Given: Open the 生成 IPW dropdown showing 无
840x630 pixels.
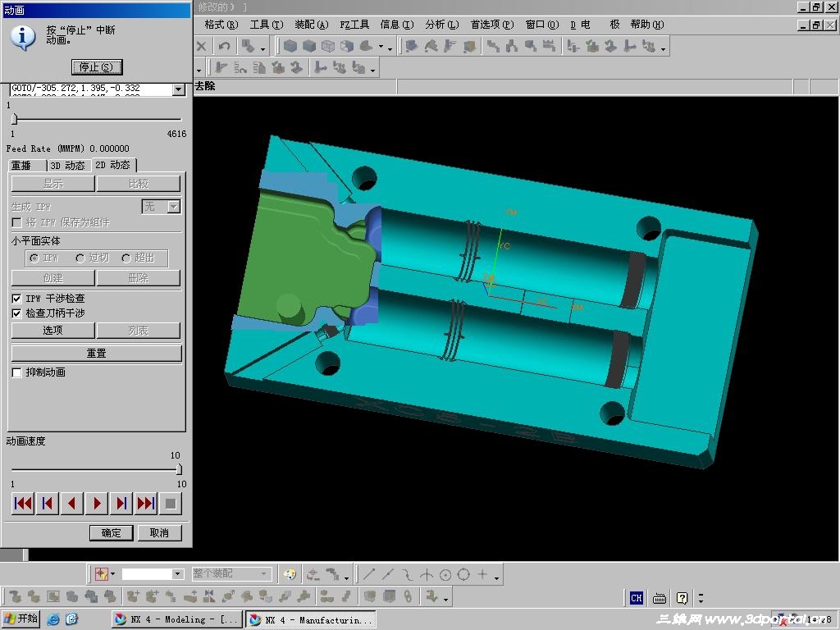Looking at the screenshot, I should click(x=161, y=206).
